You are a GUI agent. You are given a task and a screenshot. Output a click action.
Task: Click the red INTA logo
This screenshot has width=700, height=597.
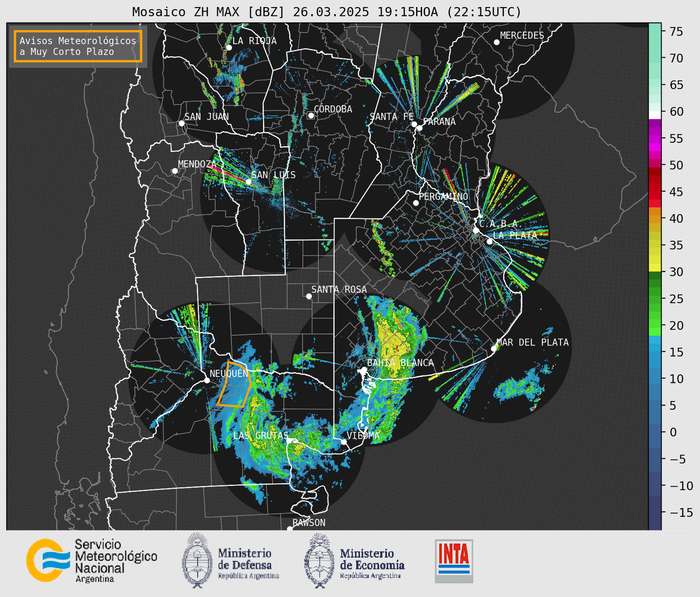(x=454, y=561)
